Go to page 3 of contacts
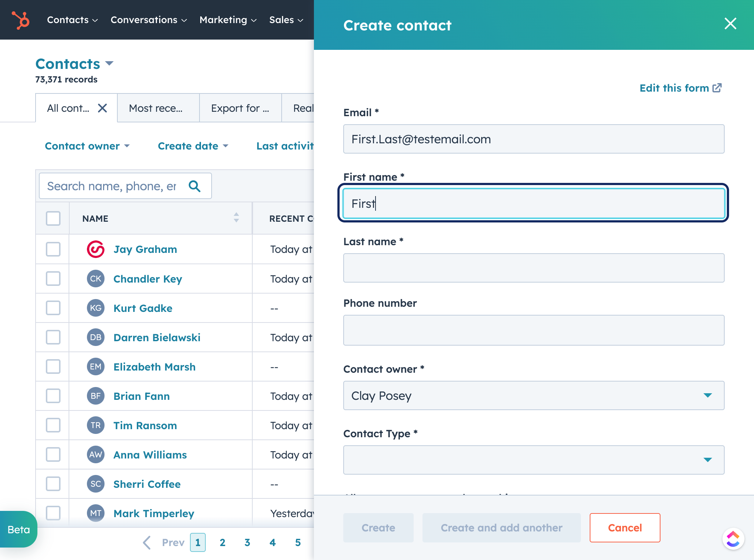The height and width of the screenshot is (560, 754). tap(247, 542)
